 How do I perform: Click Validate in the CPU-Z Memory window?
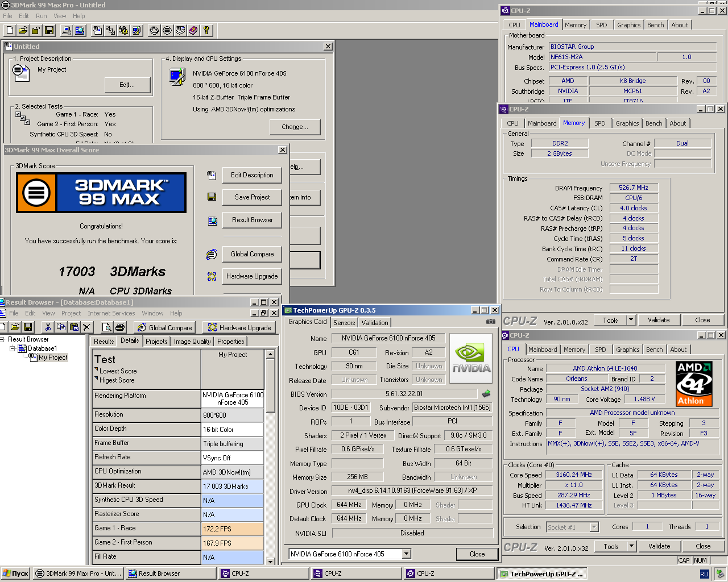659,320
